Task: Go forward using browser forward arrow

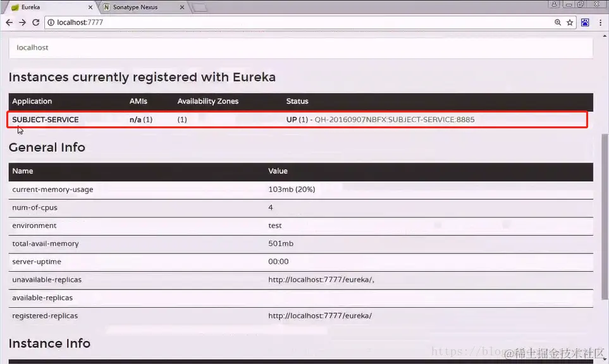Action: 23,23
